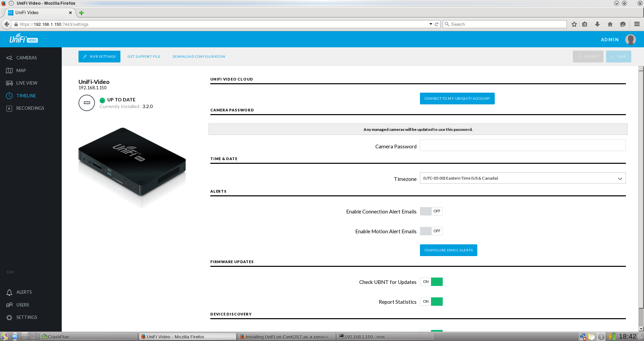644x341 pixels.
Task: Open the ADMIN user menu
Action: point(610,40)
